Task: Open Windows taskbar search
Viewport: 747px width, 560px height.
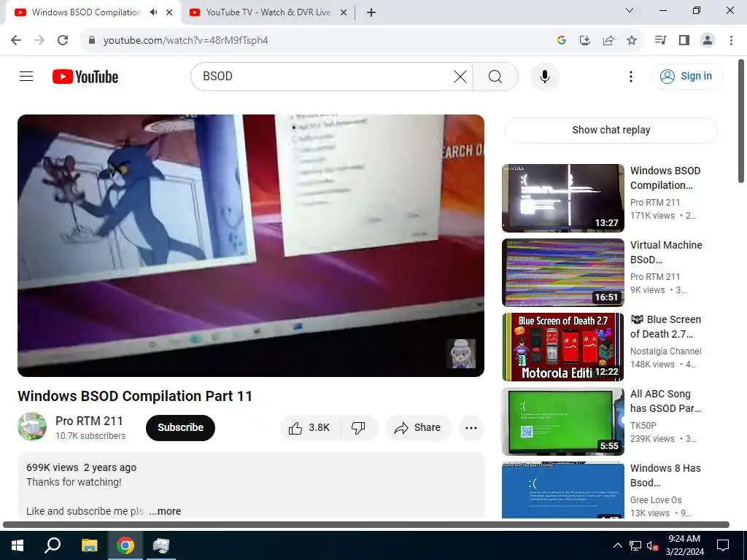Action: (53, 545)
